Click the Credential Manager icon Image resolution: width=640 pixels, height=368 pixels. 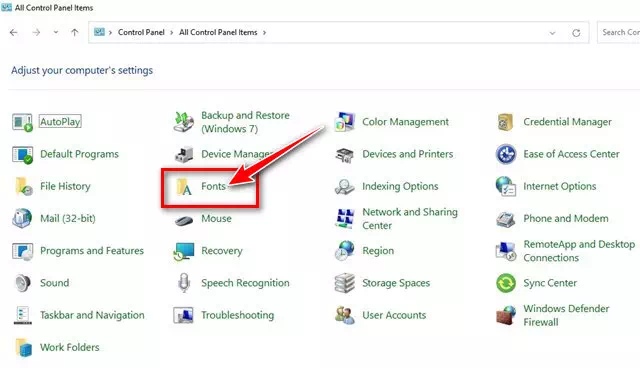[x=505, y=122]
